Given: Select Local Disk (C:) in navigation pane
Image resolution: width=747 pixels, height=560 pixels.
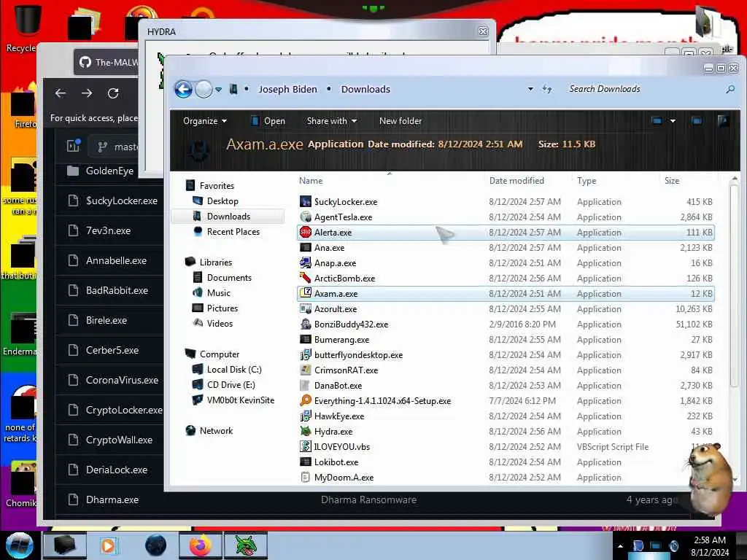Looking at the screenshot, I should (234, 370).
